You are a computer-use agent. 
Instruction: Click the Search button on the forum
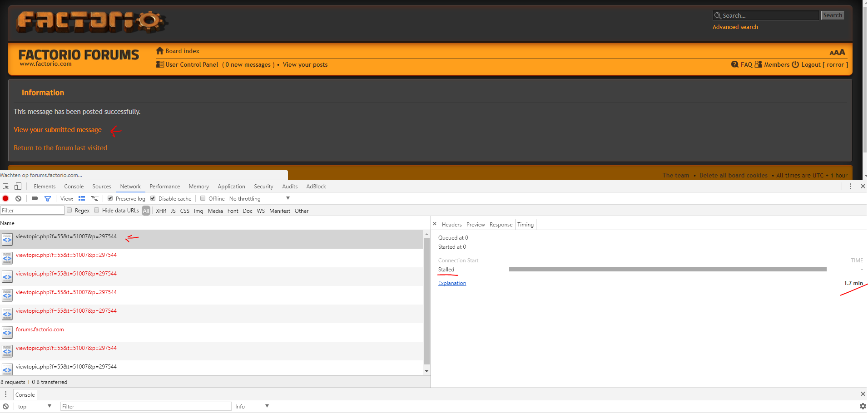coord(833,15)
